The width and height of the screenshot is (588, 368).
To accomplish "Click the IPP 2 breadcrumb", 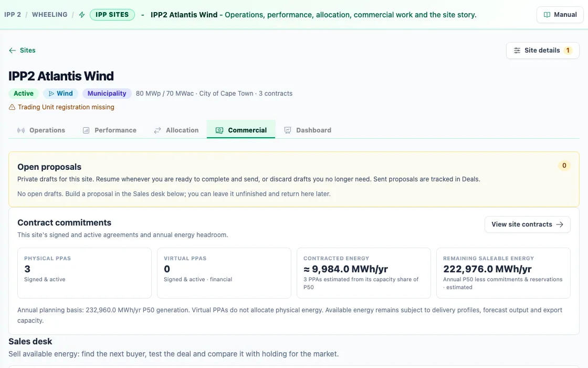I will (13, 15).
